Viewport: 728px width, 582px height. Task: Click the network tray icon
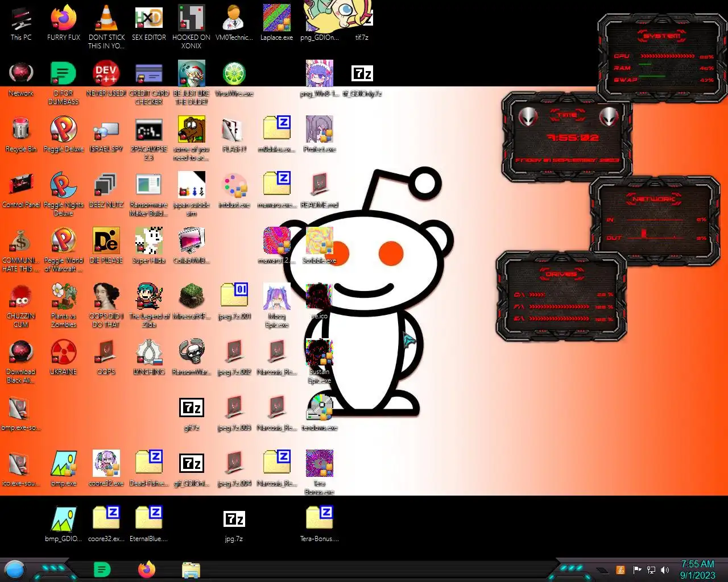pos(651,569)
